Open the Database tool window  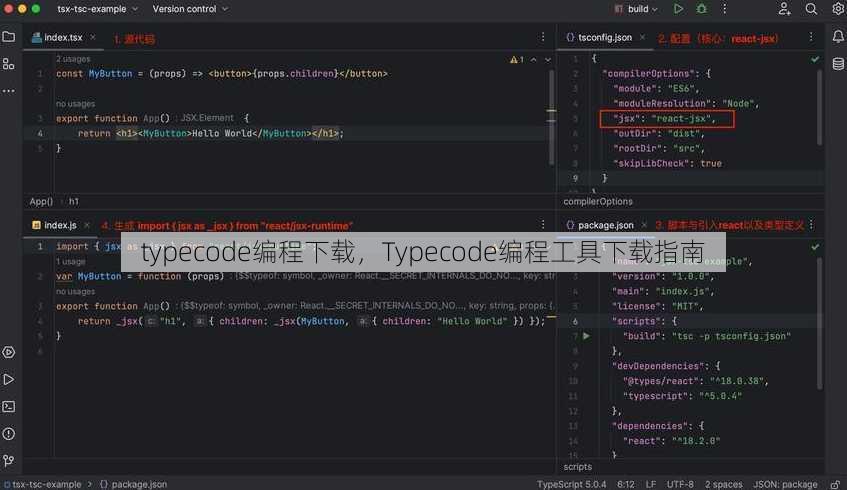[838, 64]
